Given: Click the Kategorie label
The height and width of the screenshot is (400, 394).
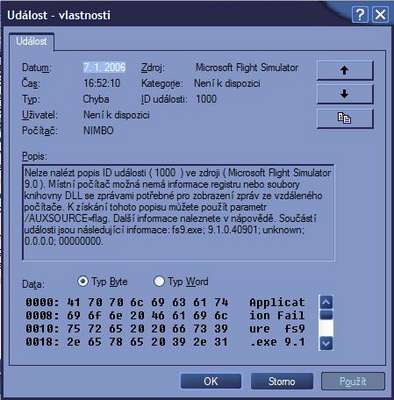Looking at the screenshot, I should point(162,83).
